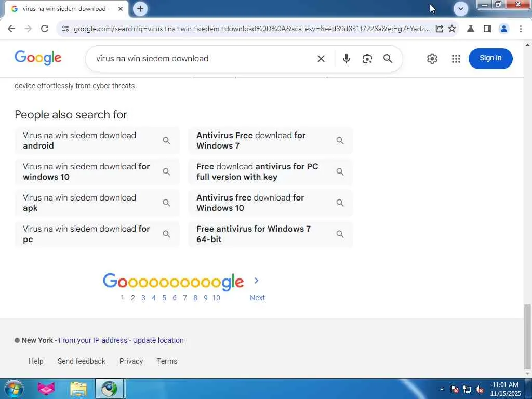The height and width of the screenshot is (399, 532).
Task: Open the Google apps grid
Action: point(456,59)
